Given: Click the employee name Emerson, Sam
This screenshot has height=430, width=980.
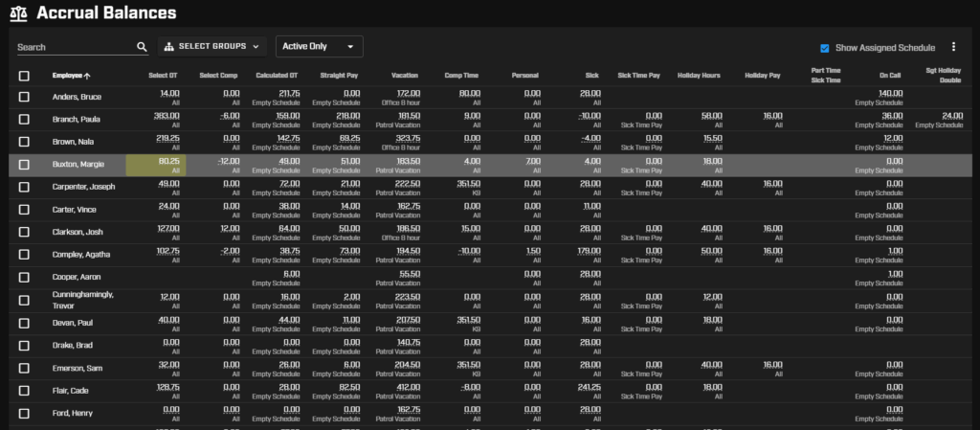Looking at the screenshot, I should click(x=77, y=368).
